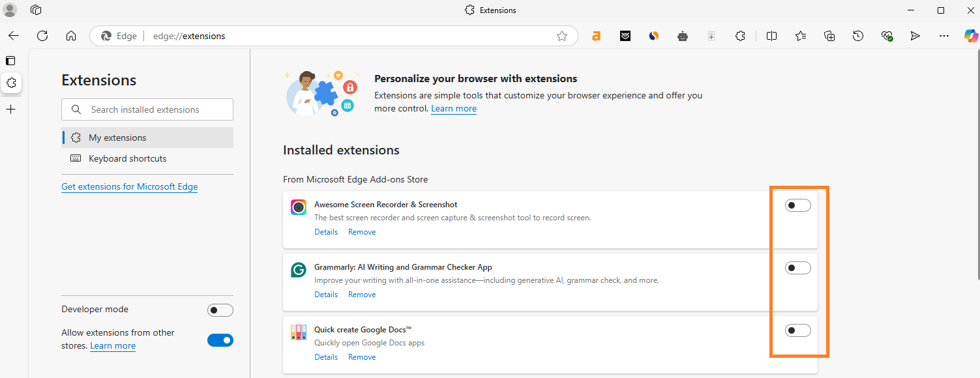This screenshot has height=378, width=980.
Task: Select Keyboard shortcuts in the sidebar
Action: (127, 158)
